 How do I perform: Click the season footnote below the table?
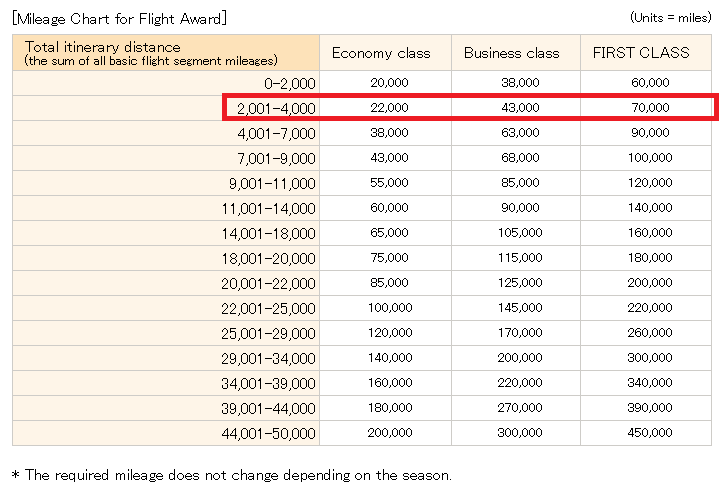231,475
